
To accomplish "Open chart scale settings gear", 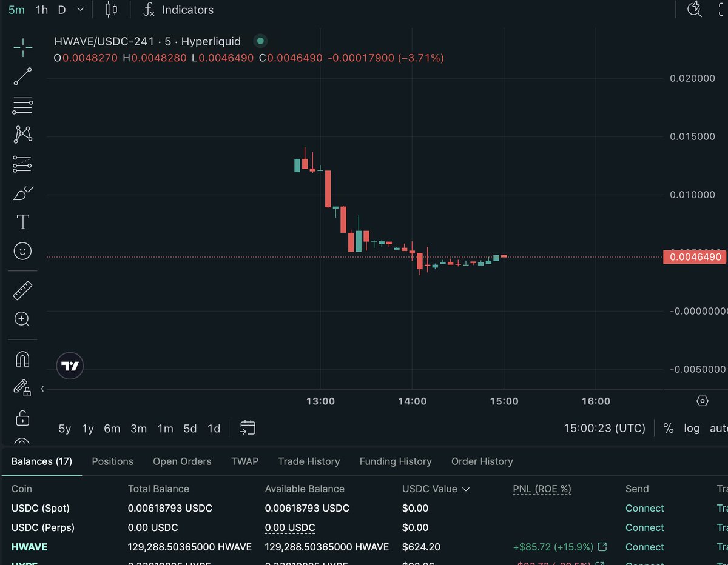I will click(x=703, y=401).
